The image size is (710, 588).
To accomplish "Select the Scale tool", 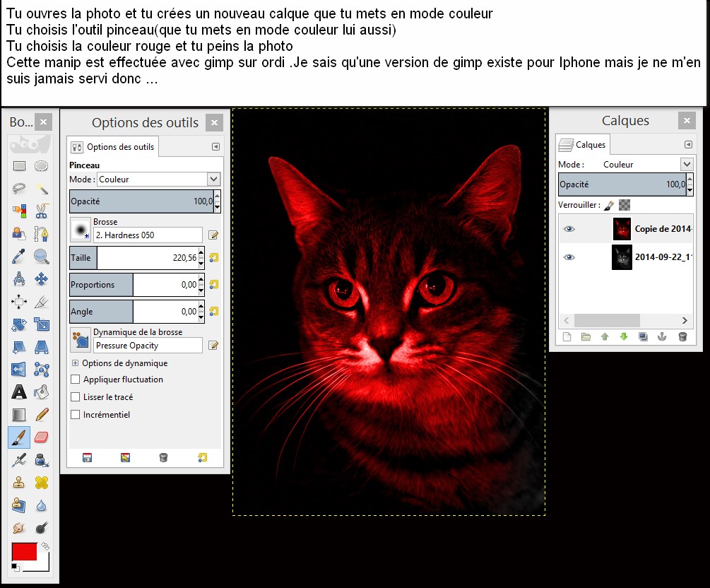I will pos(41,324).
